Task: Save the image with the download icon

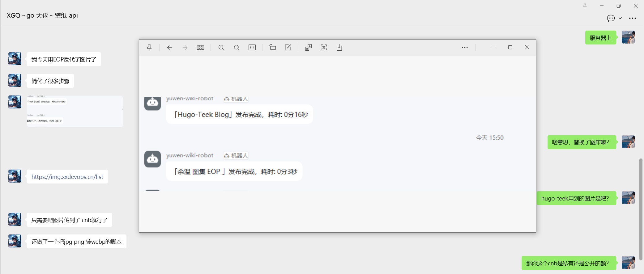Action: tap(339, 48)
